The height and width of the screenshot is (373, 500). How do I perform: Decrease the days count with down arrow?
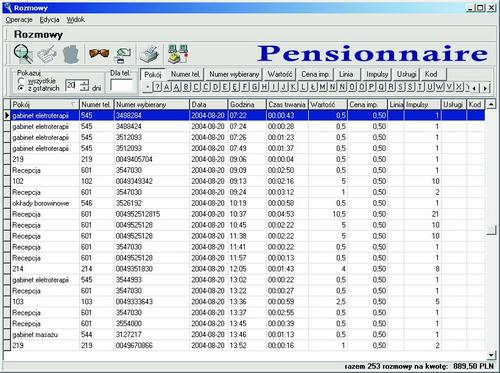[85, 88]
